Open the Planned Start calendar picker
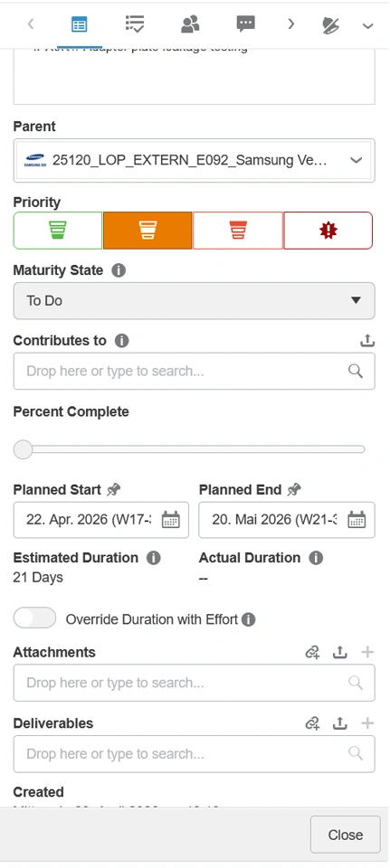The width and height of the screenshot is (390, 868). pos(171,520)
